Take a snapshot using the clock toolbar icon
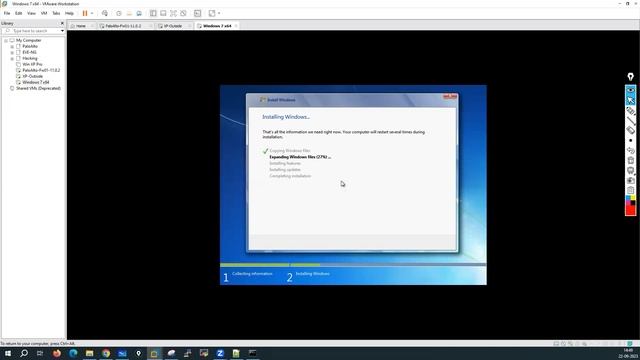640x360 pixels. point(119,13)
